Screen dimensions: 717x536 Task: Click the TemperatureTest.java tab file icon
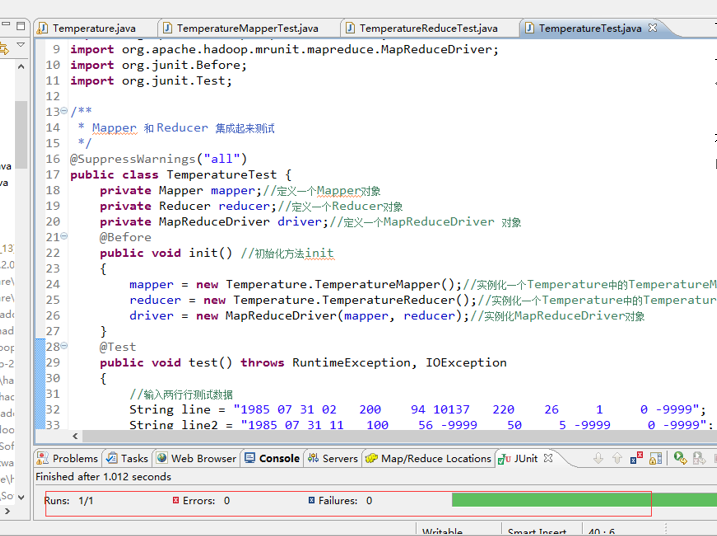(529, 28)
